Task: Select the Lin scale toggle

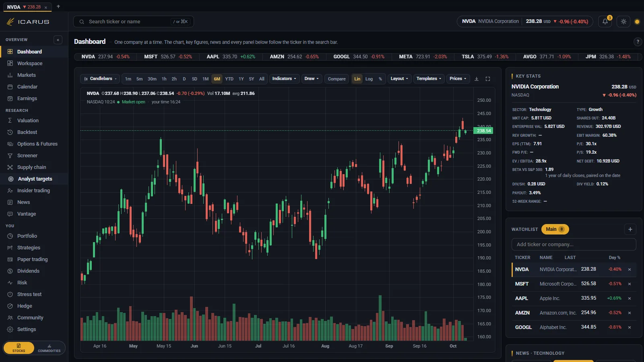Action: (x=357, y=79)
